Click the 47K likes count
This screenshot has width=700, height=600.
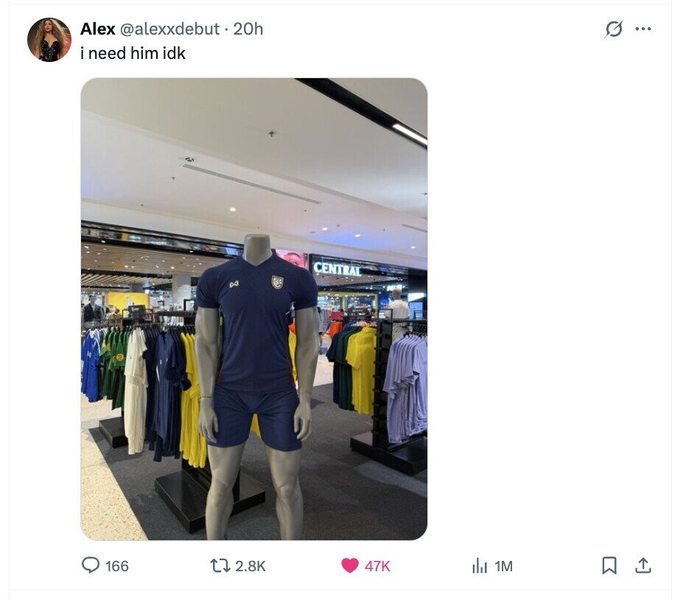click(x=377, y=566)
